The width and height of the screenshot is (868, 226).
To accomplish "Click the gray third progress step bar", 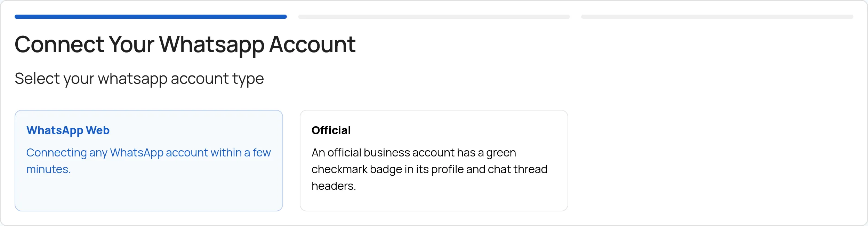I will 717,17.
